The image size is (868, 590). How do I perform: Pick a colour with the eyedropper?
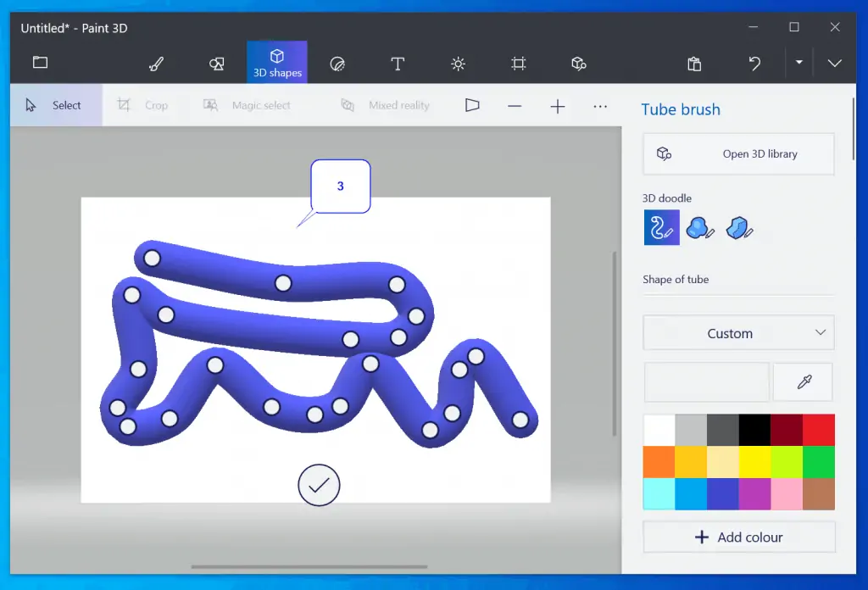pyautogui.click(x=802, y=381)
